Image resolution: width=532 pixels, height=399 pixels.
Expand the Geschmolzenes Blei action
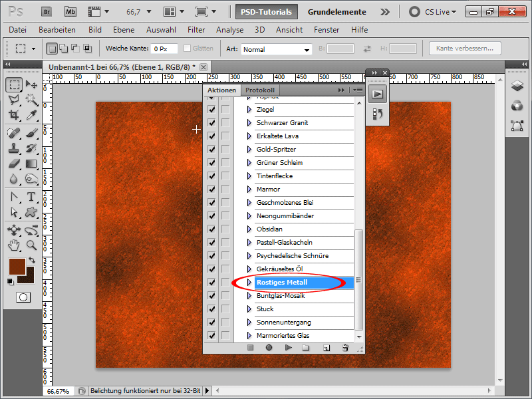pyautogui.click(x=249, y=203)
